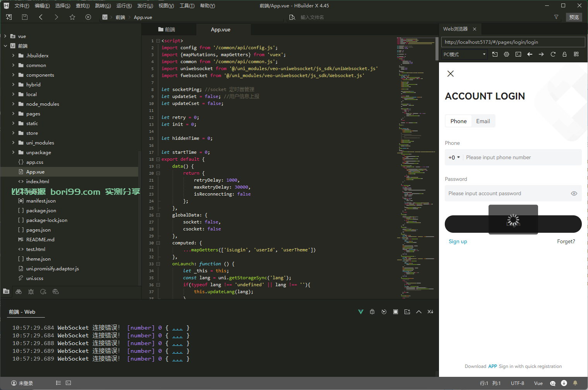Open browser devtools console icon
588x390 pixels.
pos(518,54)
